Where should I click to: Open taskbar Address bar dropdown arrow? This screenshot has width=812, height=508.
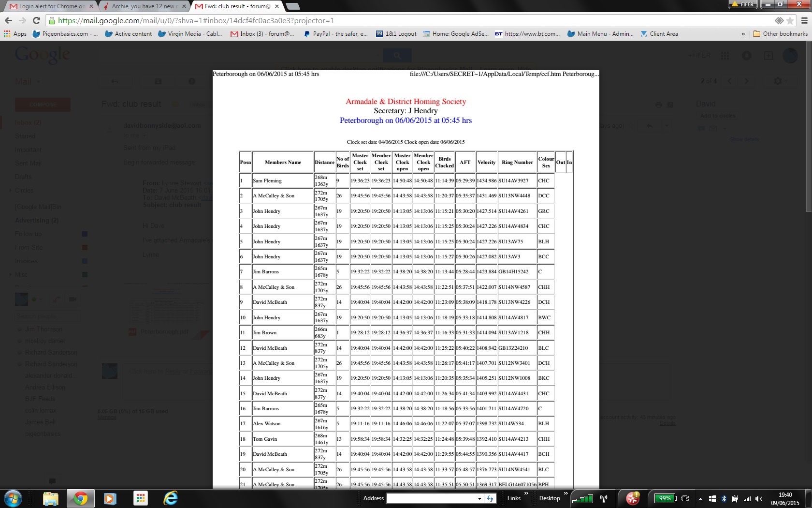[x=479, y=498]
